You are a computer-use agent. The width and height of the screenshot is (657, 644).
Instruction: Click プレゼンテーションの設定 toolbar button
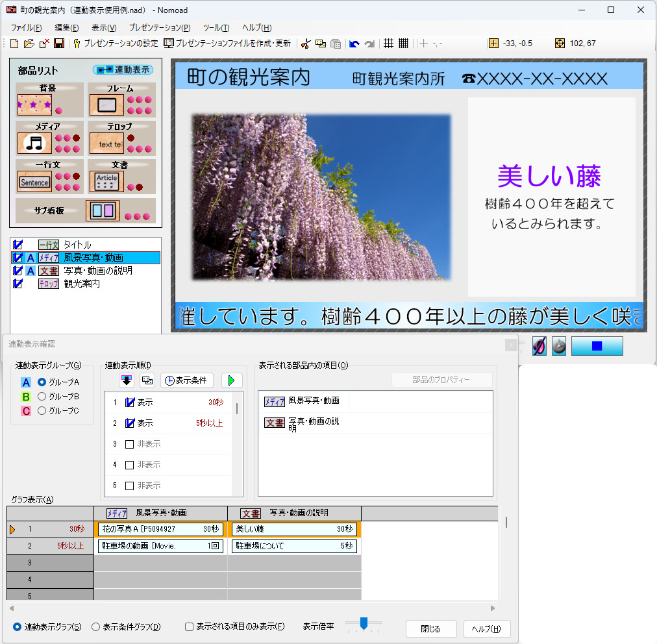pyautogui.click(x=116, y=43)
